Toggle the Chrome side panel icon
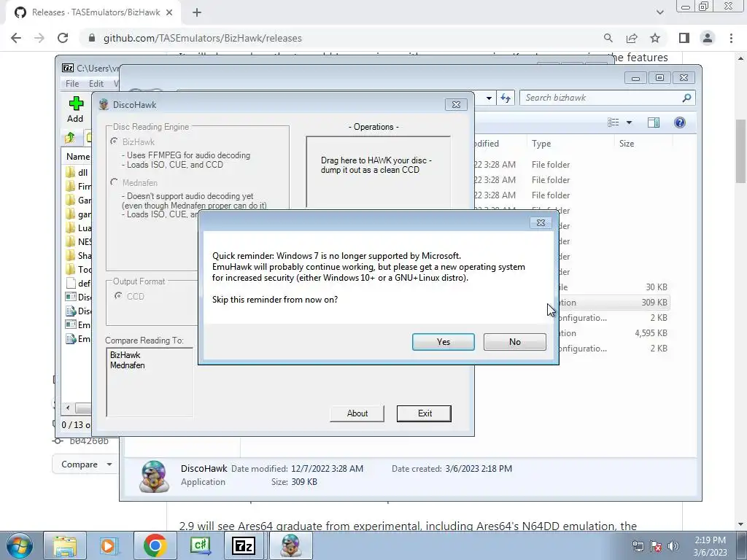The image size is (747, 560). point(684,38)
